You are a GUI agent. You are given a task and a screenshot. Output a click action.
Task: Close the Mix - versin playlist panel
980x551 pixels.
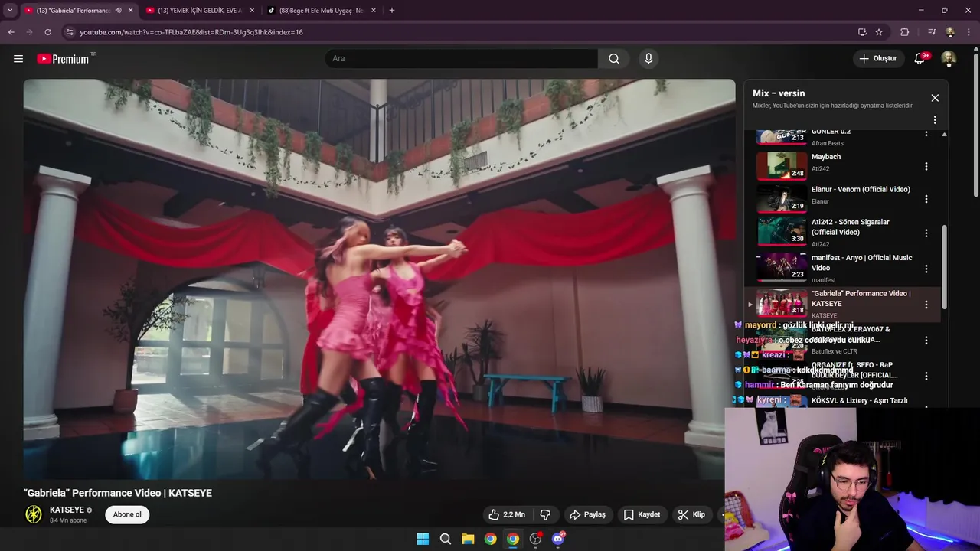tap(935, 98)
